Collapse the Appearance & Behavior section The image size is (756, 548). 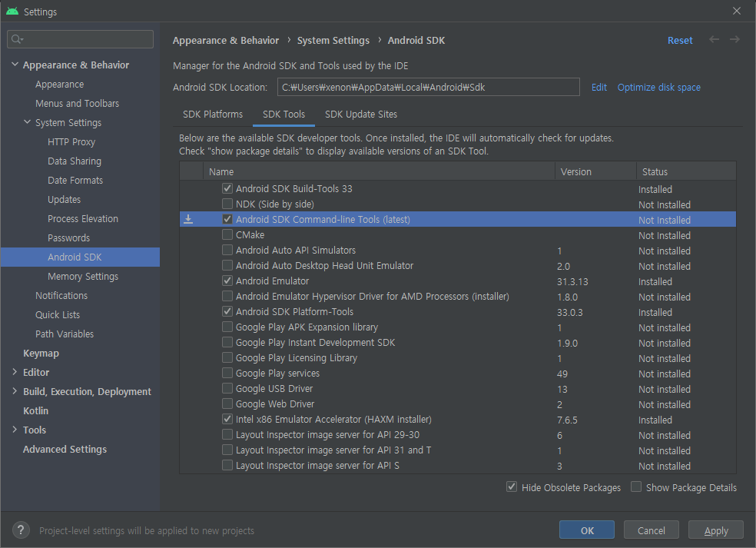(15, 64)
